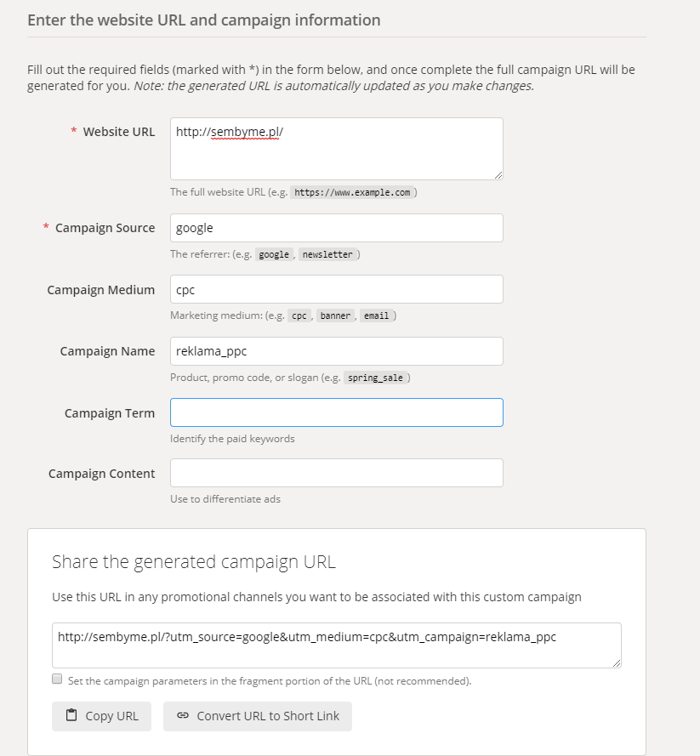Select the Campaign Medium input box
This screenshot has height=756, width=700.
[336, 289]
